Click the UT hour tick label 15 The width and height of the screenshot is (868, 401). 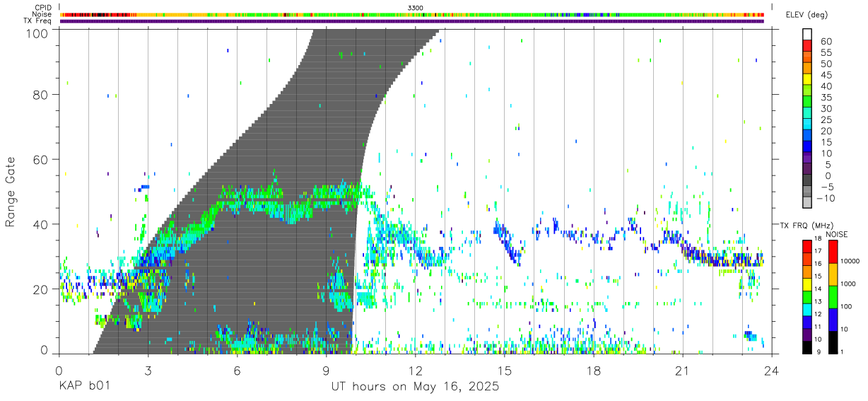pos(505,371)
